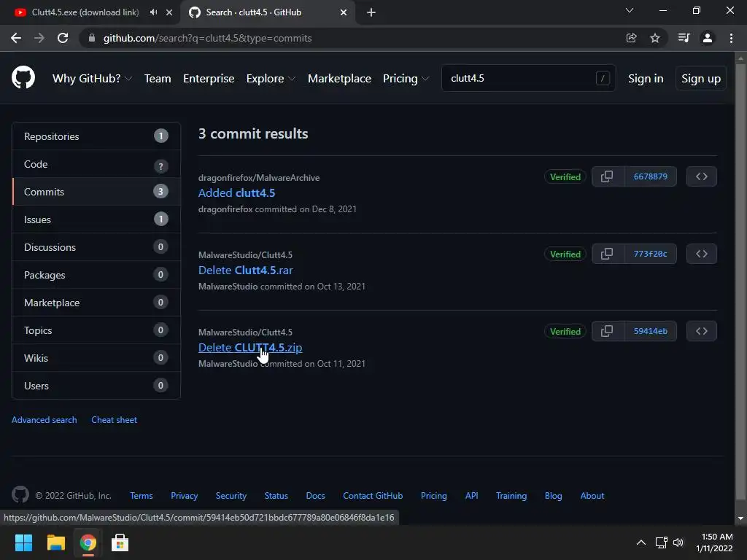The height and width of the screenshot is (560, 747).
Task: Open the Security footer link
Action: (x=231, y=496)
